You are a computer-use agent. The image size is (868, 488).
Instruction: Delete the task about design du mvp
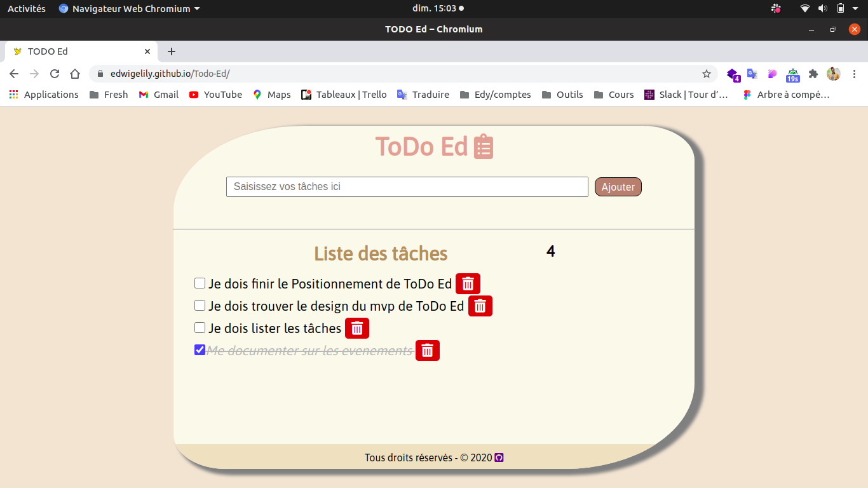click(480, 306)
